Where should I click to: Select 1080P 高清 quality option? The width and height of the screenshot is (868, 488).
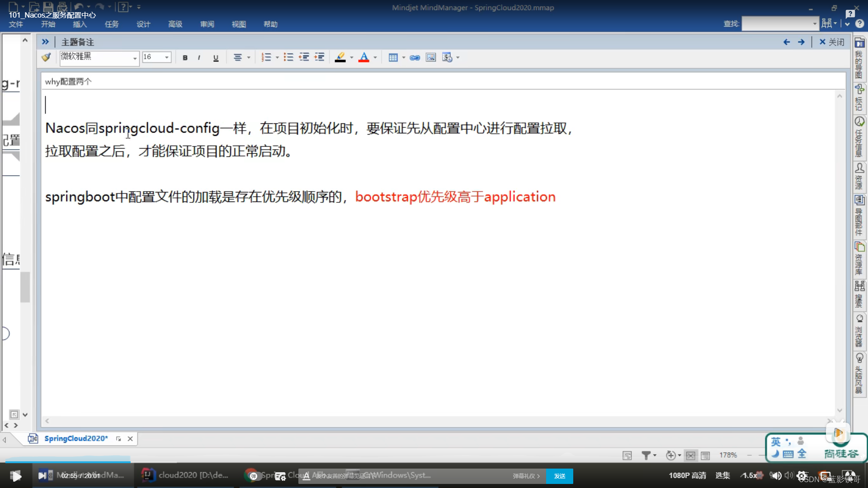click(687, 475)
